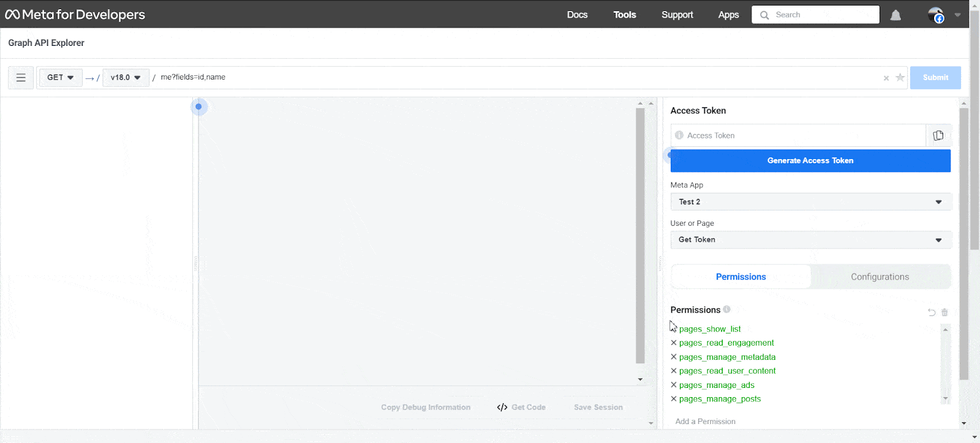Viewport: 980px width, 443px height.
Task: Click the search magnifier icon
Action: coord(764,15)
